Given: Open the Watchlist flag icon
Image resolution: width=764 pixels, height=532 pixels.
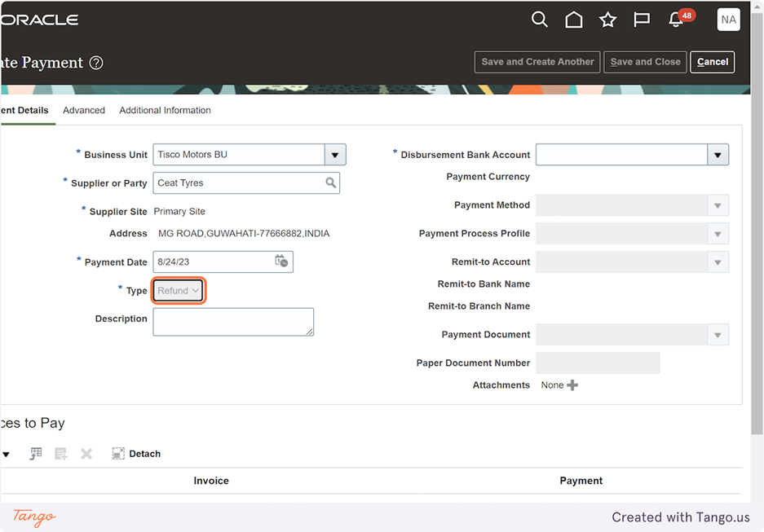Looking at the screenshot, I should point(642,20).
